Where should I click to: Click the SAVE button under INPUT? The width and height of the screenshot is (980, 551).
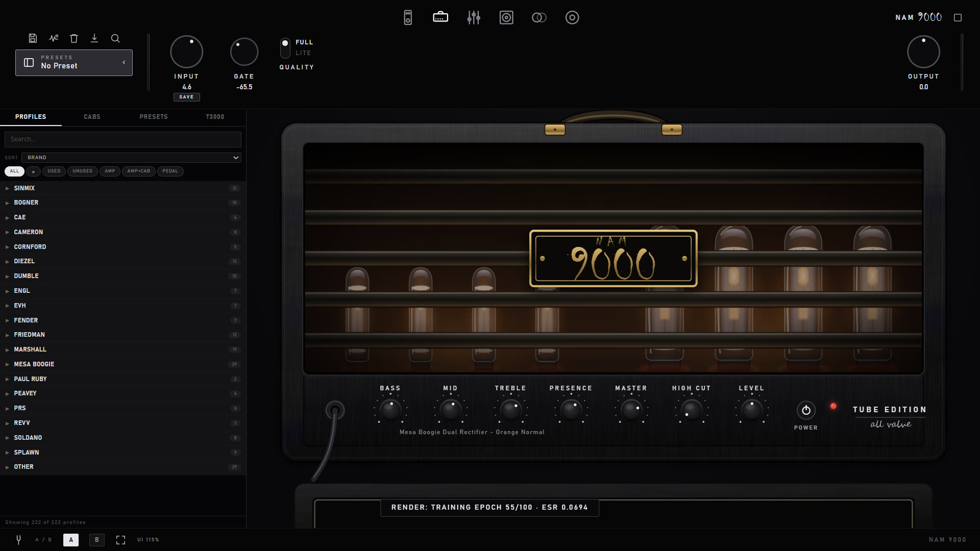pos(186,97)
